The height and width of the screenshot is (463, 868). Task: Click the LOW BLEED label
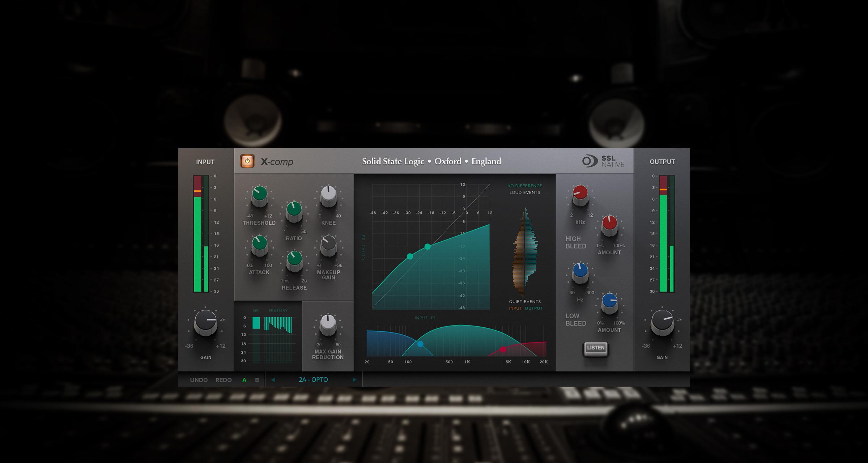pos(575,320)
